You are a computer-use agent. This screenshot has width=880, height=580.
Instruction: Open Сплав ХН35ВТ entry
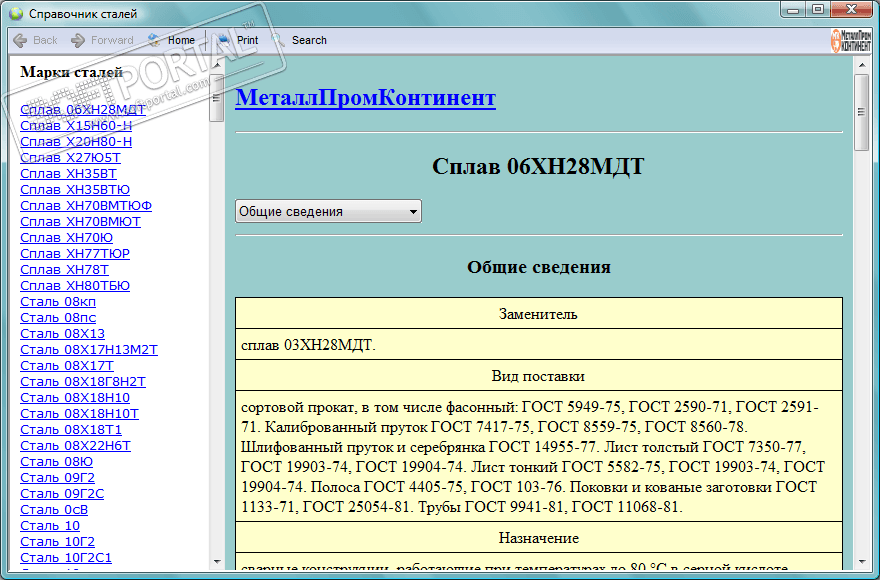[x=68, y=173]
